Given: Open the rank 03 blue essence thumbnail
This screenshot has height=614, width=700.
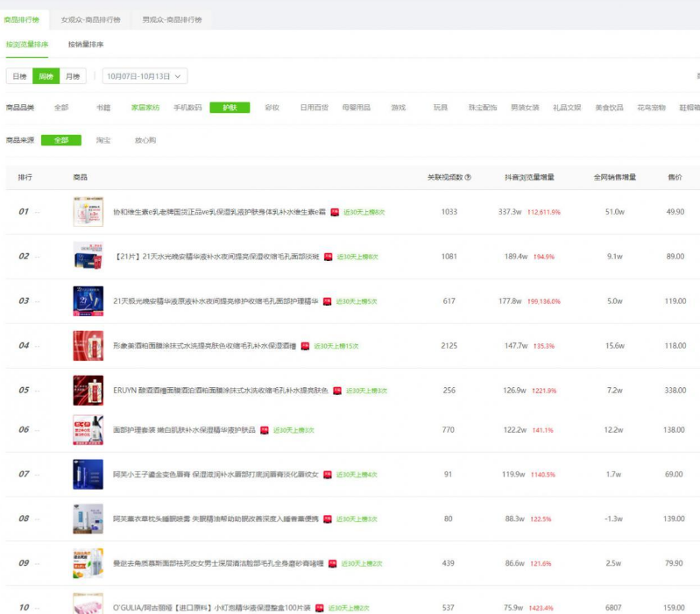Looking at the screenshot, I should [x=88, y=300].
